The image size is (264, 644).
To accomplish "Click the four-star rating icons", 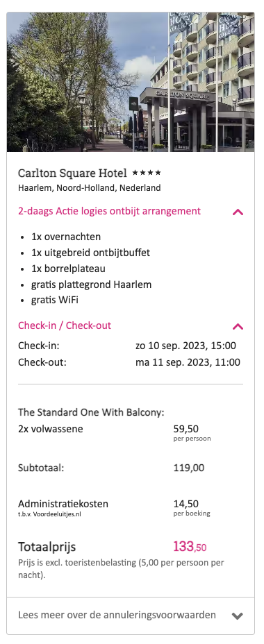I will click(x=147, y=173).
